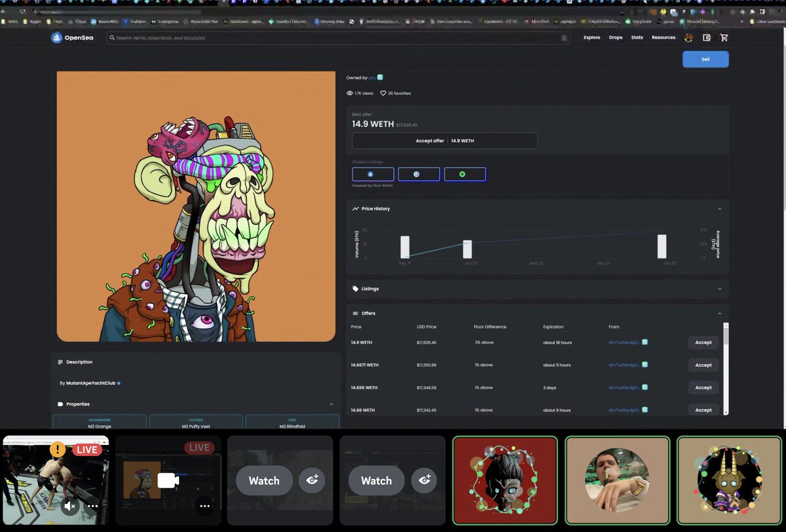Click the warning icon on fight stream
The height and width of the screenshot is (532, 786).
(58, 449)
